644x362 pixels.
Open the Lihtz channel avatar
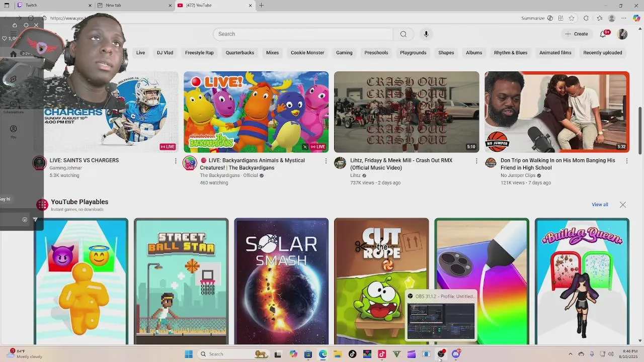[340, 163]
